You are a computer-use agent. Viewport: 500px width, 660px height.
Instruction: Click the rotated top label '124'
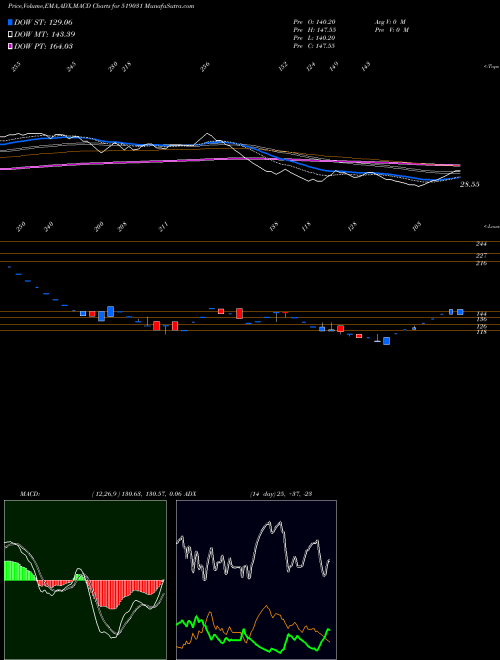click(x=311, y=67)
